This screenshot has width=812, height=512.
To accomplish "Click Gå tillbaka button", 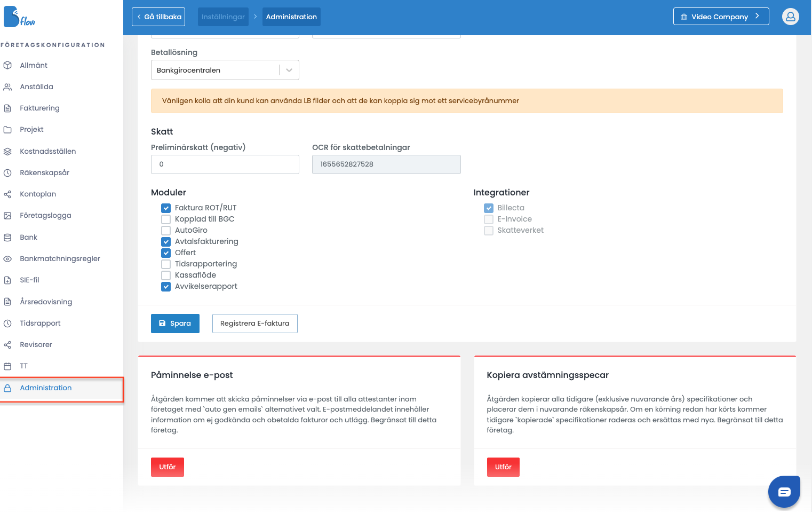I will click(x=158, y=17).
